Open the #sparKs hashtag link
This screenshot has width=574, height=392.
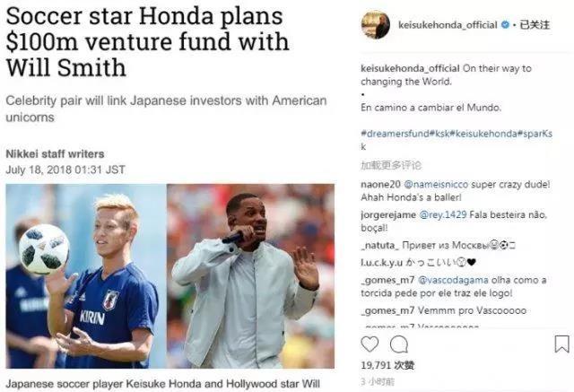pyautogui.click(x=535, y=134)
